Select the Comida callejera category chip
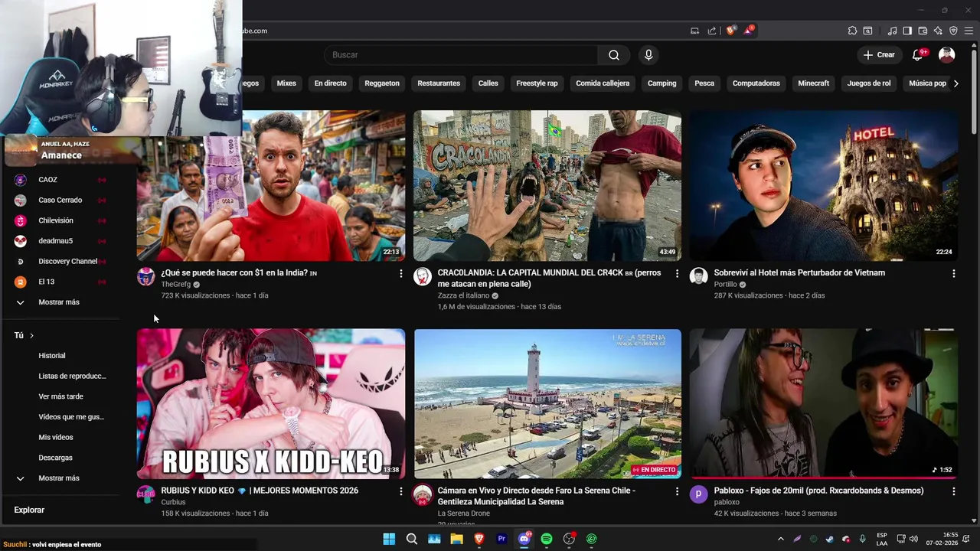Image resolution: width=980 pixels, height=551 pixels. pos(603,83)
